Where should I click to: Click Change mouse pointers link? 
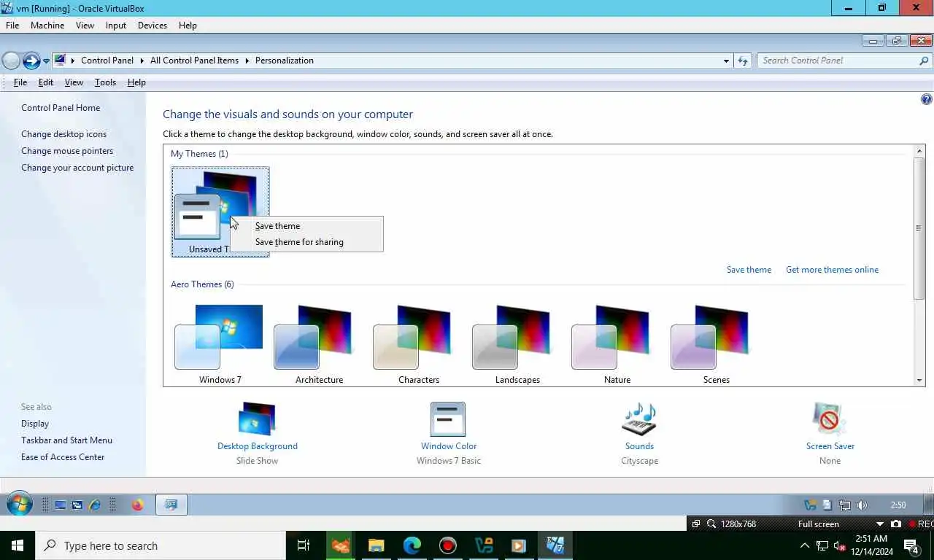coord(67,151)
